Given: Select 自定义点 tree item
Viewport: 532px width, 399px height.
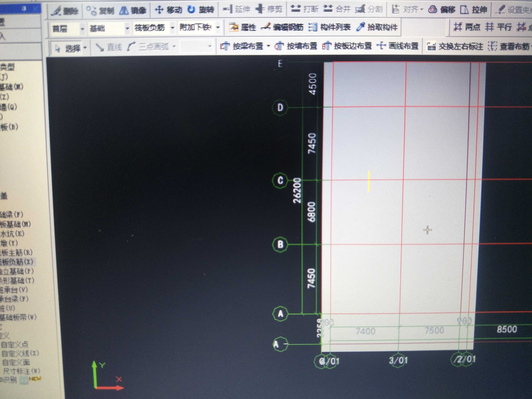Looking at the screenshot, I should coord(15,344).
